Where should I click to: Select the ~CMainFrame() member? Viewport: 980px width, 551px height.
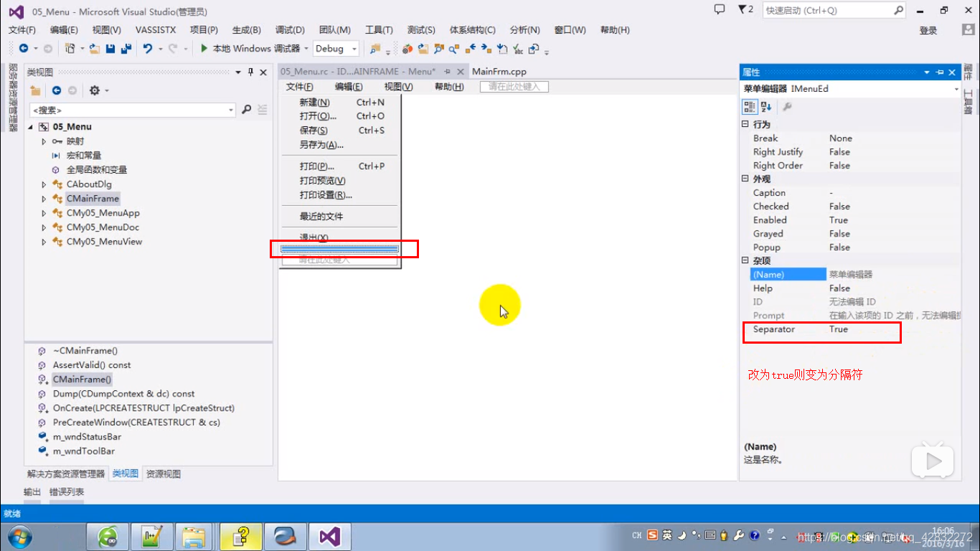point(85,351)
